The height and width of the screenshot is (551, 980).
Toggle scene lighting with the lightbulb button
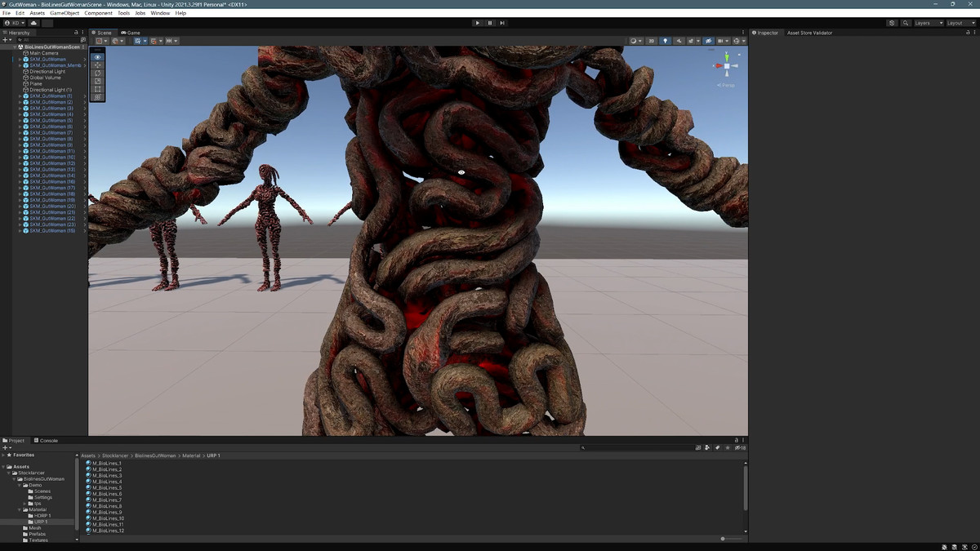pyautogui.click(x=665, y=41)
